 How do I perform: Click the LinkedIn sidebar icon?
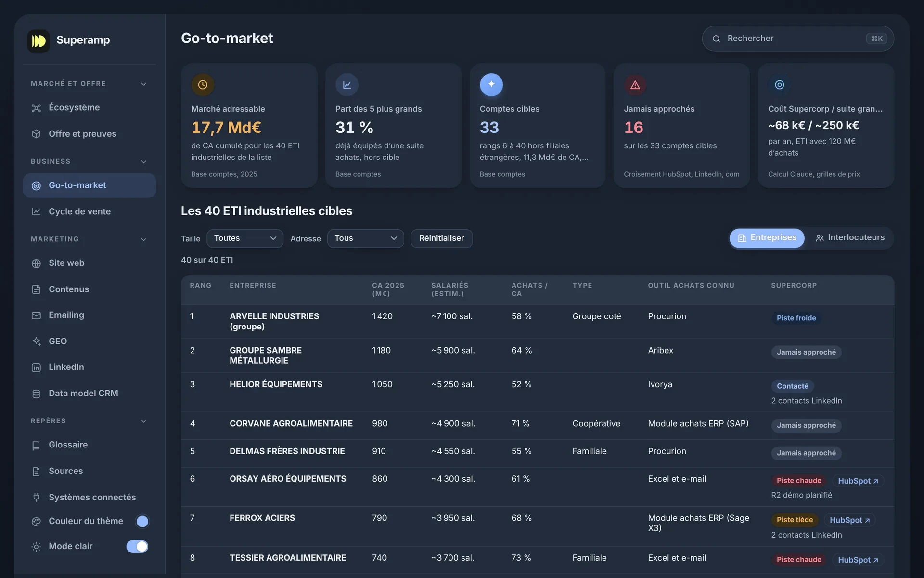pyautogui.click(x=36, y=367)
